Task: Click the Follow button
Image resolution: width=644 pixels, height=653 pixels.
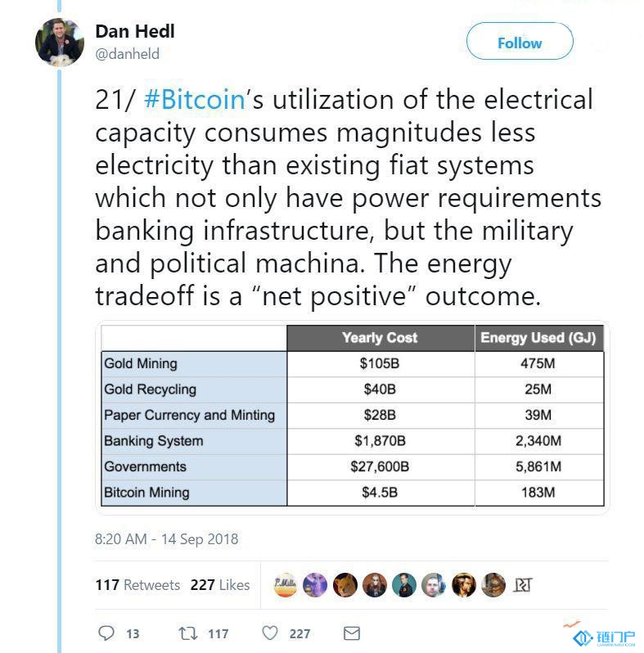Action: click(x=520, y=41)
